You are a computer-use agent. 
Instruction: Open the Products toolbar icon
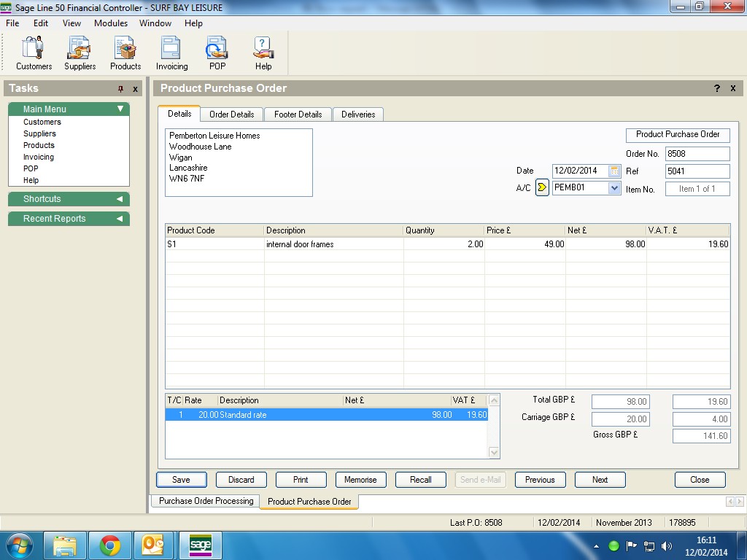click(125, 53)
